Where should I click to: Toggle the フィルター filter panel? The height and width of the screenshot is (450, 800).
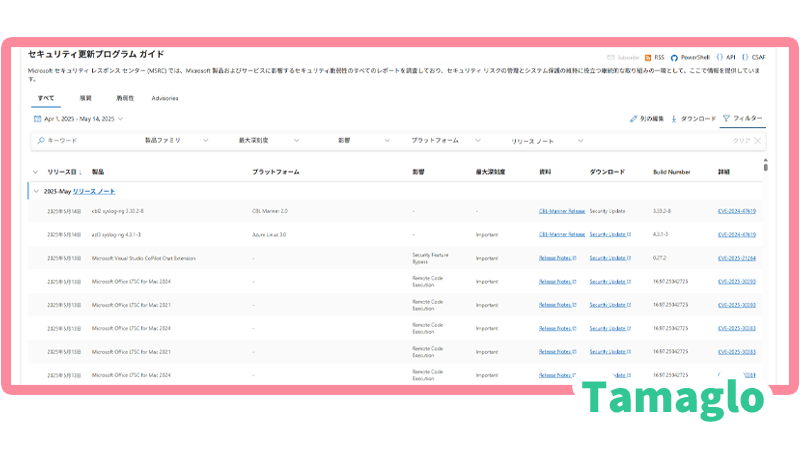[x=742, y=119]
